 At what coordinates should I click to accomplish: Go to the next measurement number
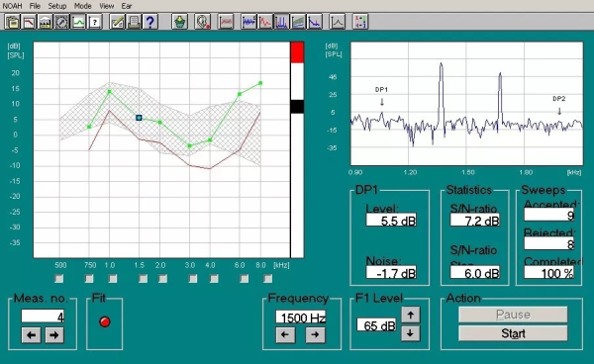[x=54, y=335]
